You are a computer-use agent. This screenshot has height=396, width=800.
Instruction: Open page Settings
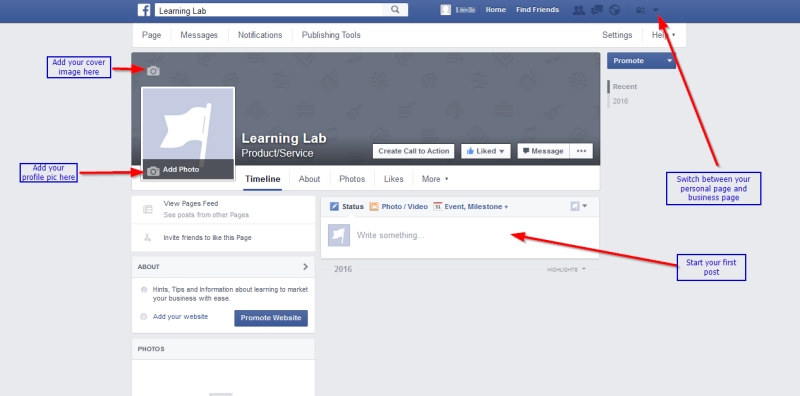[617, 35]
